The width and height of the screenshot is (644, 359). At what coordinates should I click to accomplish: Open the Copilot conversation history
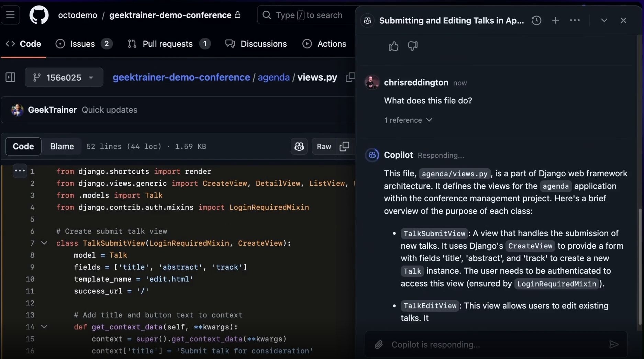[536, 20]
